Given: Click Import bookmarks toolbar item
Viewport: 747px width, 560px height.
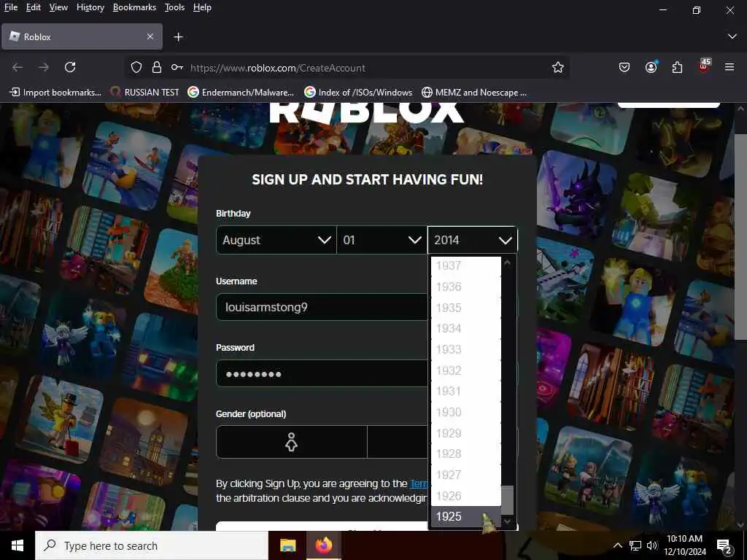Looking at the screenshot, I should pos(55,93).
